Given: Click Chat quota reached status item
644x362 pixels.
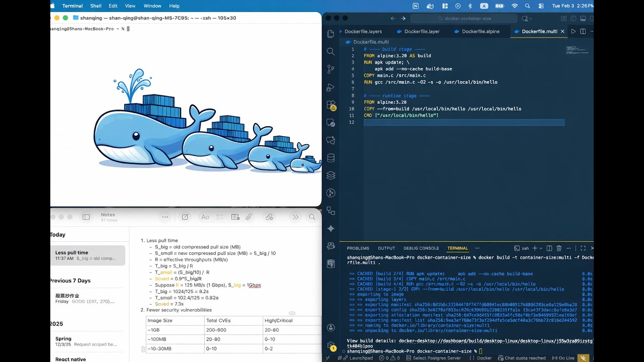Looking at the screenshot, I should [x=521, y=358].
